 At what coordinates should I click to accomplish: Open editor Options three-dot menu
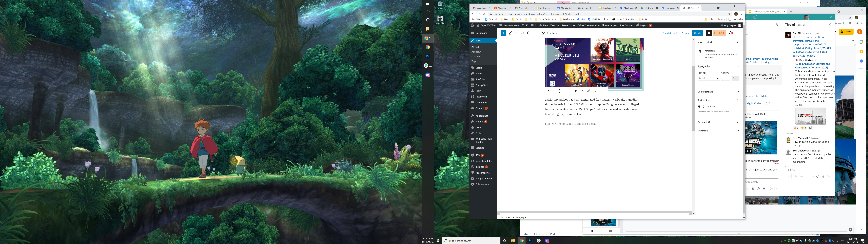pos(737,33)
